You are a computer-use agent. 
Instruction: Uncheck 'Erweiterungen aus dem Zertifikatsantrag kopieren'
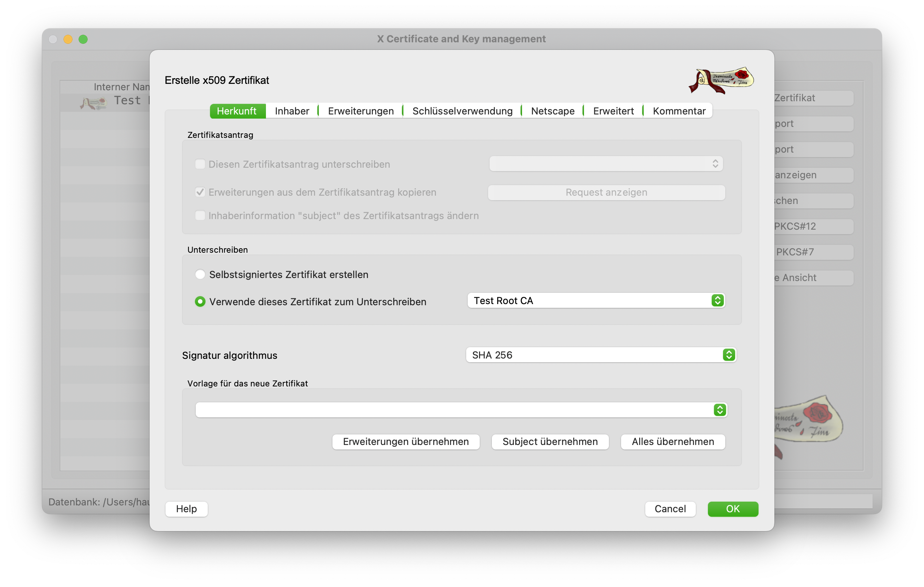200,192
